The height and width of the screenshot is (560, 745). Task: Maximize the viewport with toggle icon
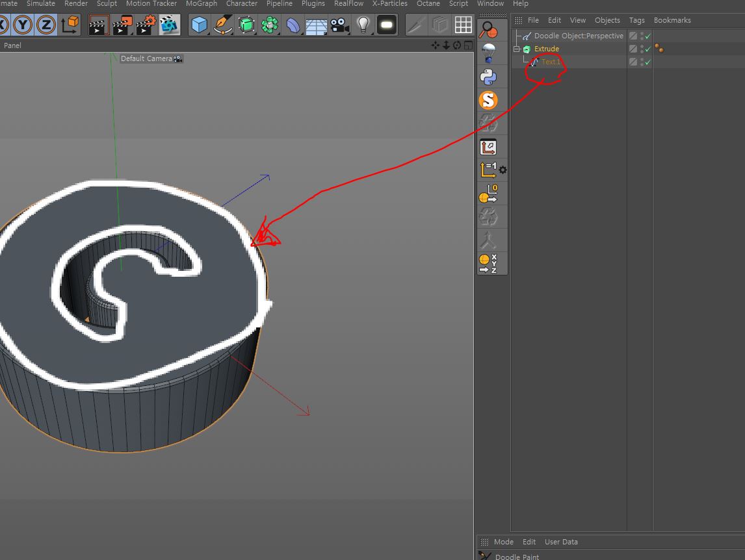tap(469, 45)
